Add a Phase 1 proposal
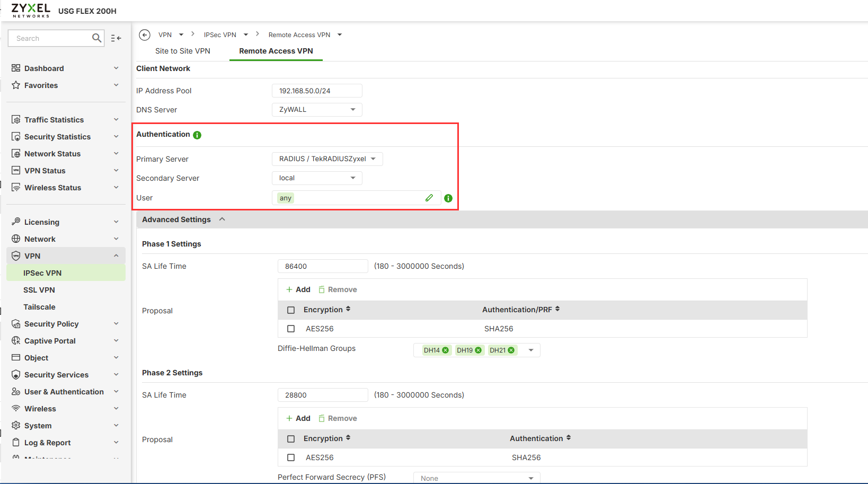Viewport: 868px width, 484px height. tap(298, 289)
